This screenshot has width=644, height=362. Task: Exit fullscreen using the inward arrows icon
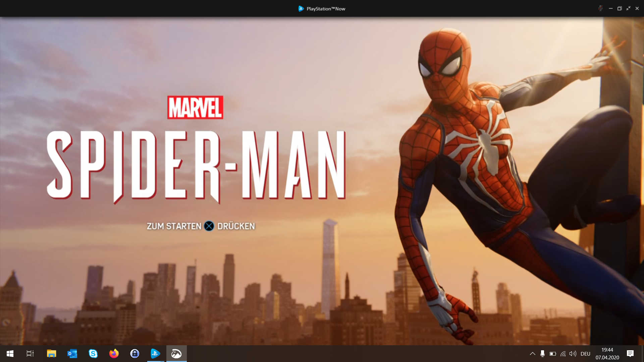pyautogui.click(x=628, y=8)
